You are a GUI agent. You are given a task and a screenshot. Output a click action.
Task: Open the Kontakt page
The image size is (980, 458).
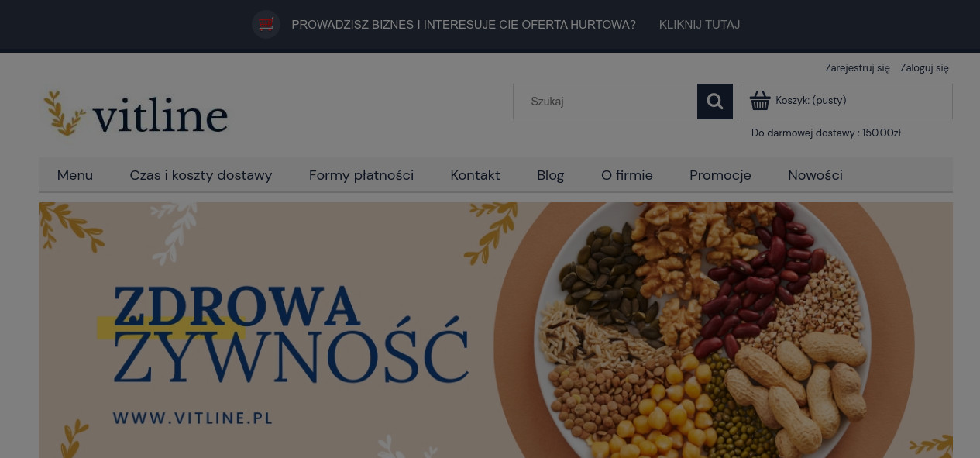coord(475,175)
